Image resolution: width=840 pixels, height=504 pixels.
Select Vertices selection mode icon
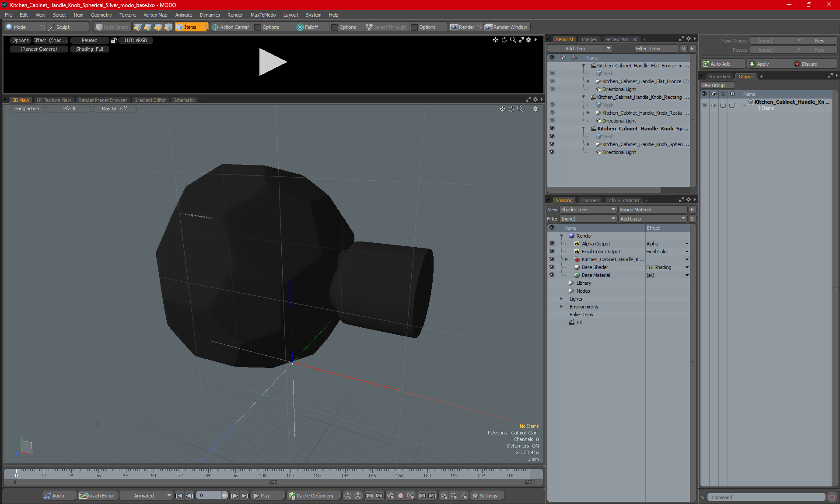tap(138, 27)
